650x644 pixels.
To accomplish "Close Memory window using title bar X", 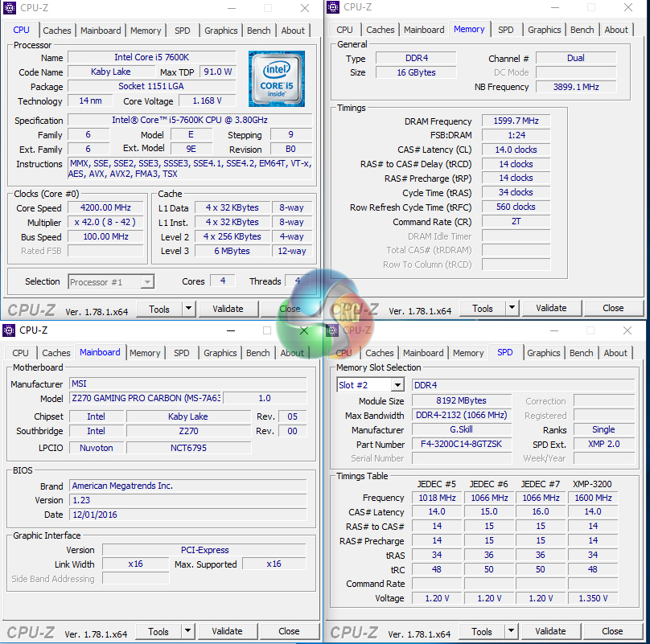I will point(628,8).
